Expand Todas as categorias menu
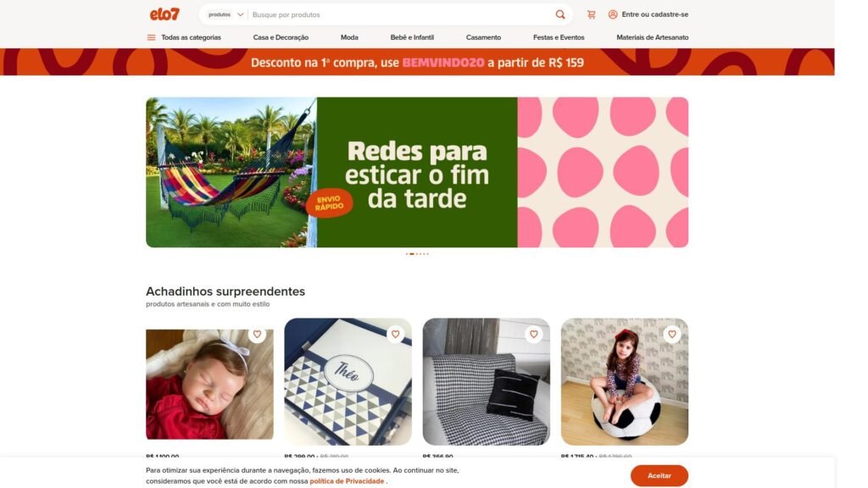This screenshot has width=868, height=488. [191, 37]
